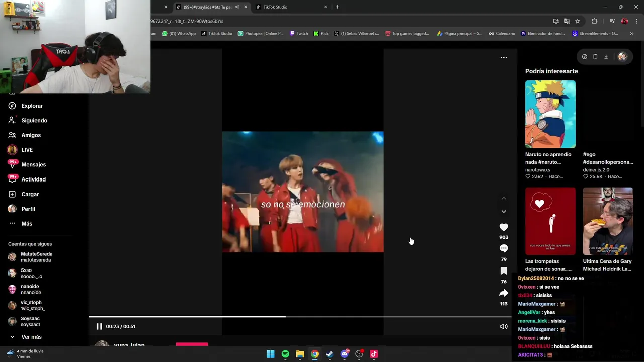This screenshot has height=362, width=644.
Task: Open Chrome three-dot menu
Action: (636, 21)
